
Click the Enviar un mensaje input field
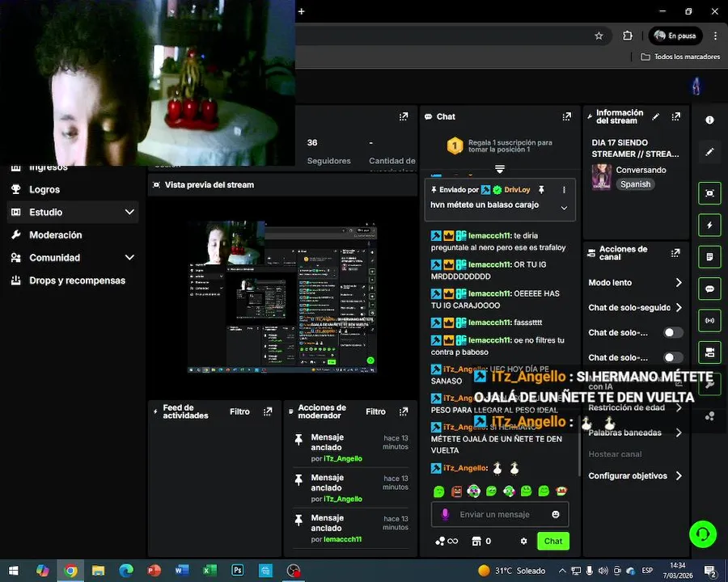(500, 514)
